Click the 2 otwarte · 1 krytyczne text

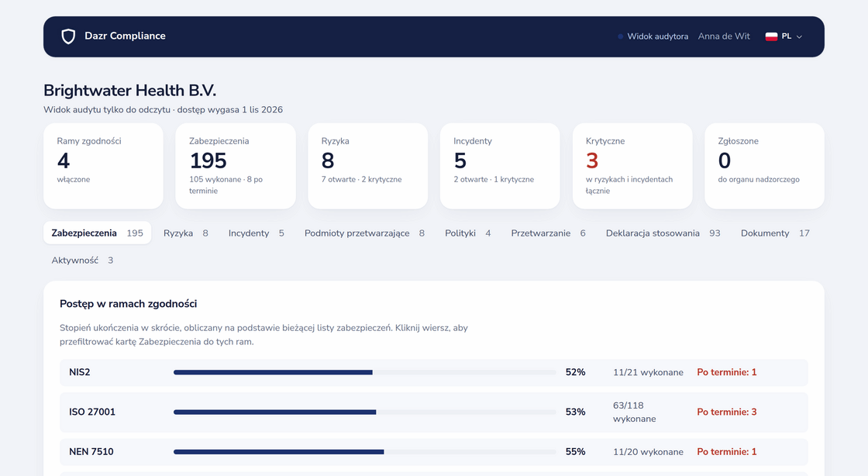(x=494, y=179)
